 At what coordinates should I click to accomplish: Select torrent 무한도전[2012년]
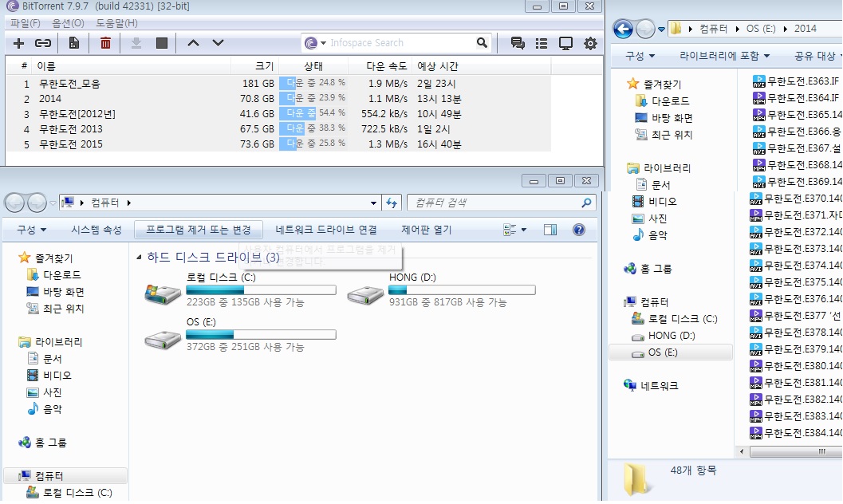[x=77, y=114]
